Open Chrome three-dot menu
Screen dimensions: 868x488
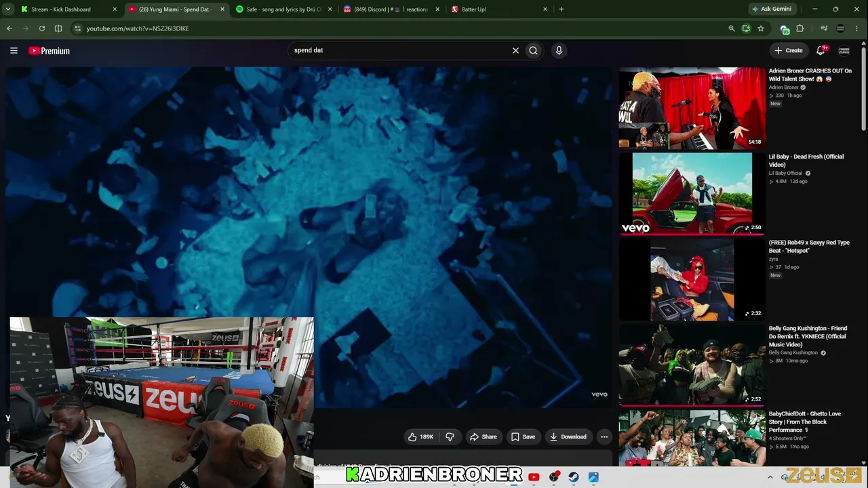858,28
